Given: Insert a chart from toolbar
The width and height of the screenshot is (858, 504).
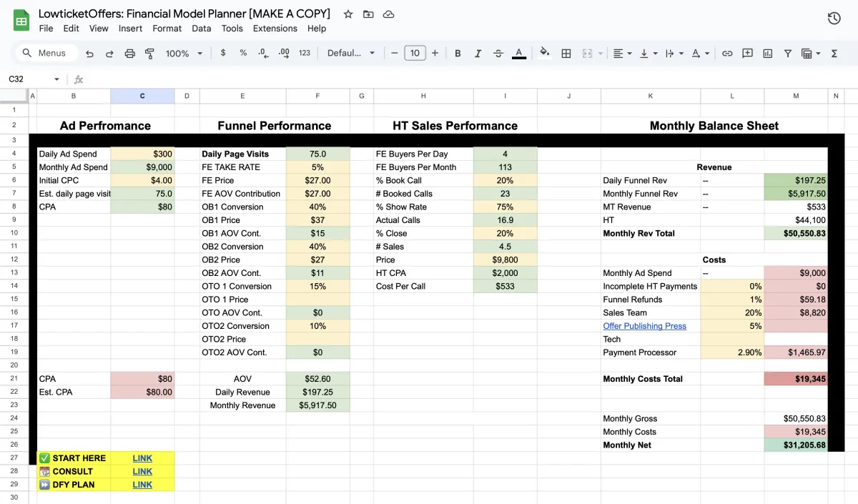Looking at the screenshot, I should pos(767,53).
